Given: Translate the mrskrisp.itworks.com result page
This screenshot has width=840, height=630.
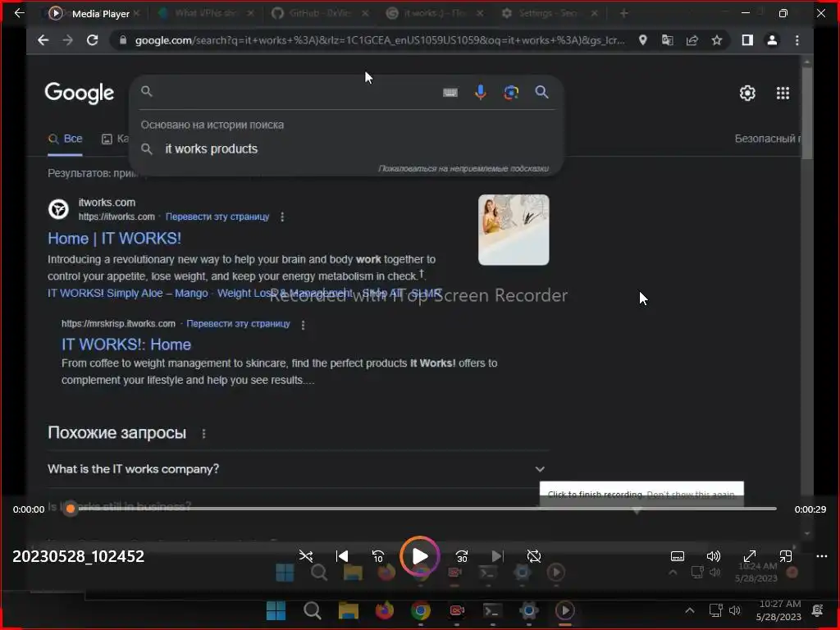Looking at the screenshot, I should pos(238,323).
